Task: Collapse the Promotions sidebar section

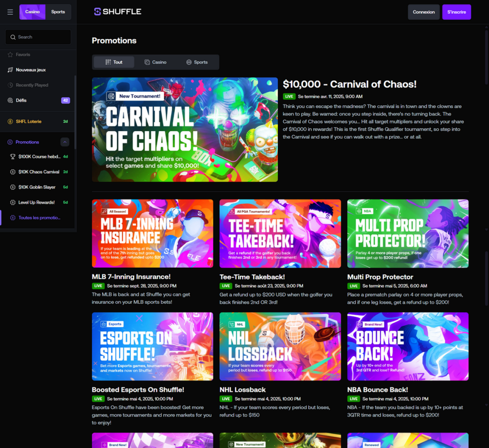Action: click(65, 142)
